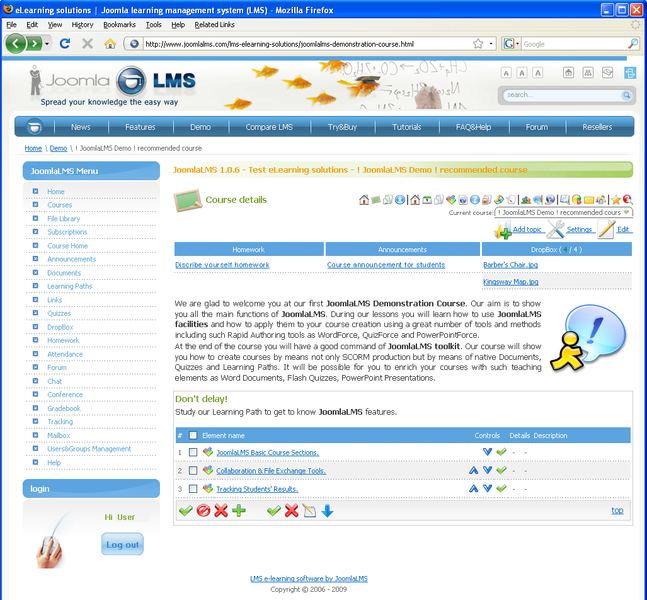Open Barber's Chair.jpg in DropBox

coord(510,265)
